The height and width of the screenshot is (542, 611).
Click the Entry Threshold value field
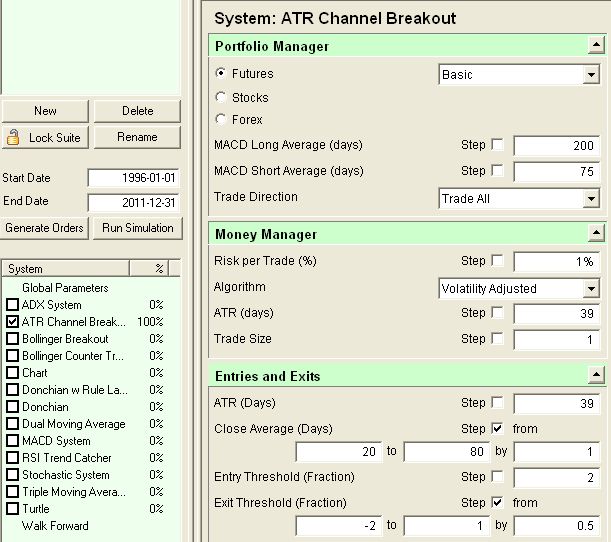click(556, 477)
